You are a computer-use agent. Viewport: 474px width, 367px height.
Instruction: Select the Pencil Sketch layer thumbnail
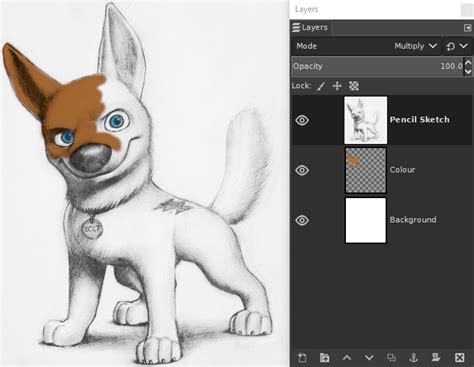(366, 120)
